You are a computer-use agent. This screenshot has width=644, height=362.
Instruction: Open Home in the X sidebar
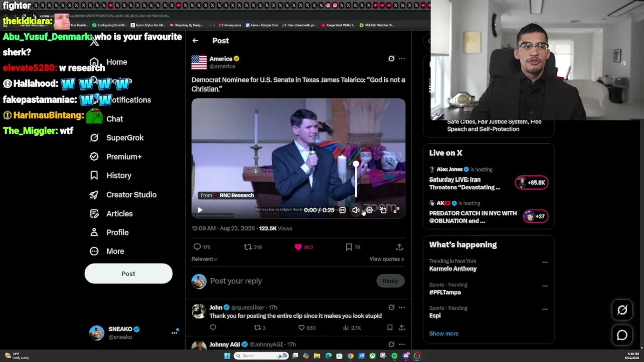point(109,62)
